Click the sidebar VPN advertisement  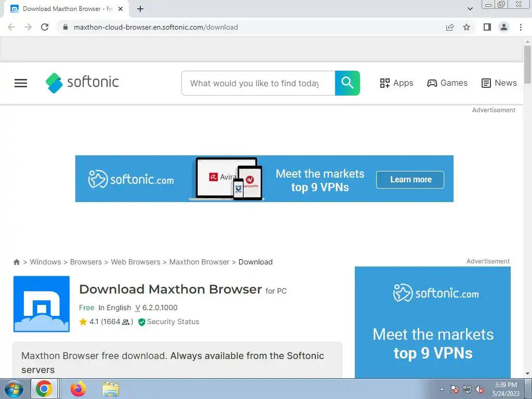pos(433,322)
